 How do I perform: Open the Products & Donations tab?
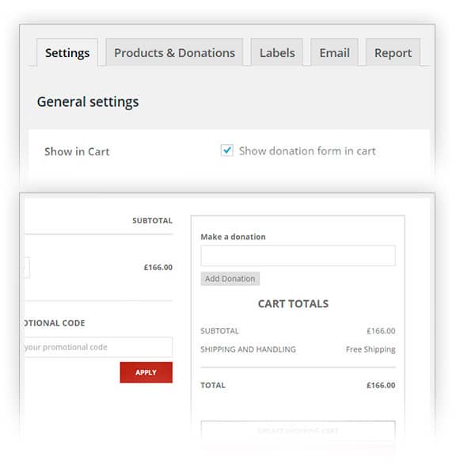pyautogui.click(x=174, y=52)
